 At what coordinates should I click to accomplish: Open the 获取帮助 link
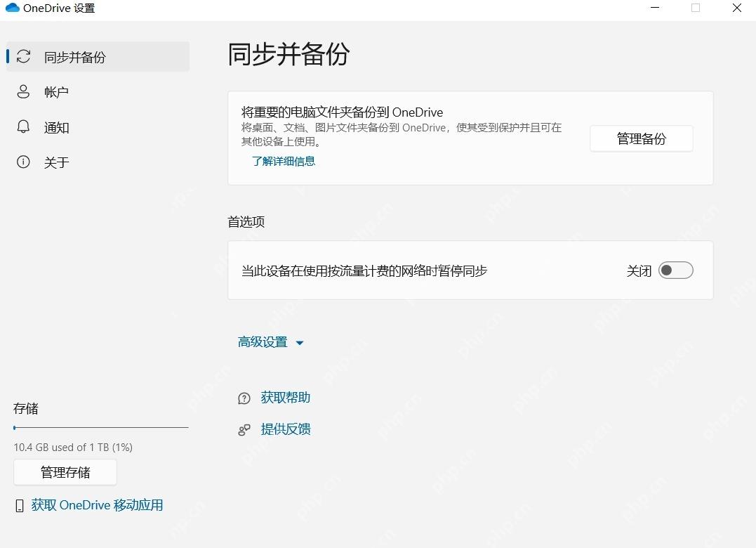tap(286, 398)
